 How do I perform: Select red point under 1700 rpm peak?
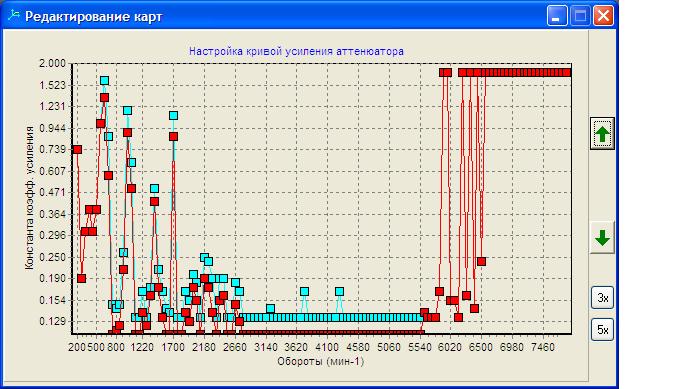coord(173,137)
